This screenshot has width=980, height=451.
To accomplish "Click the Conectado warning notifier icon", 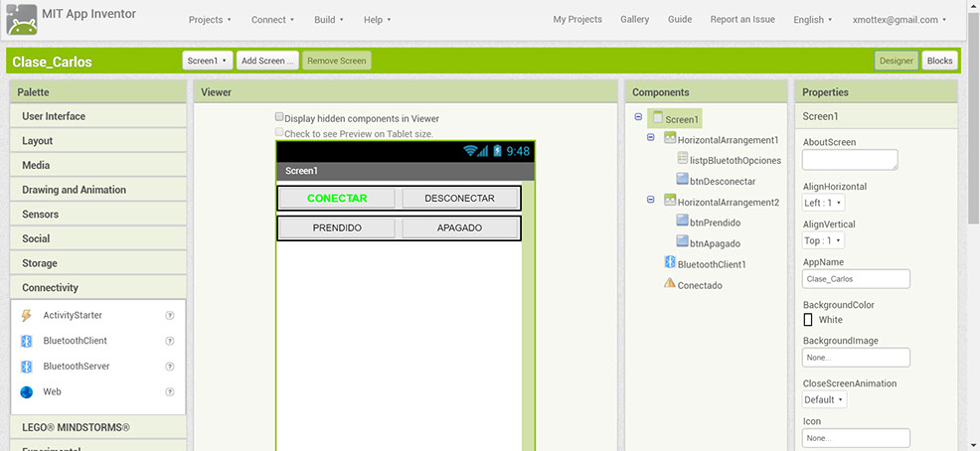I will tap(669, 283).
